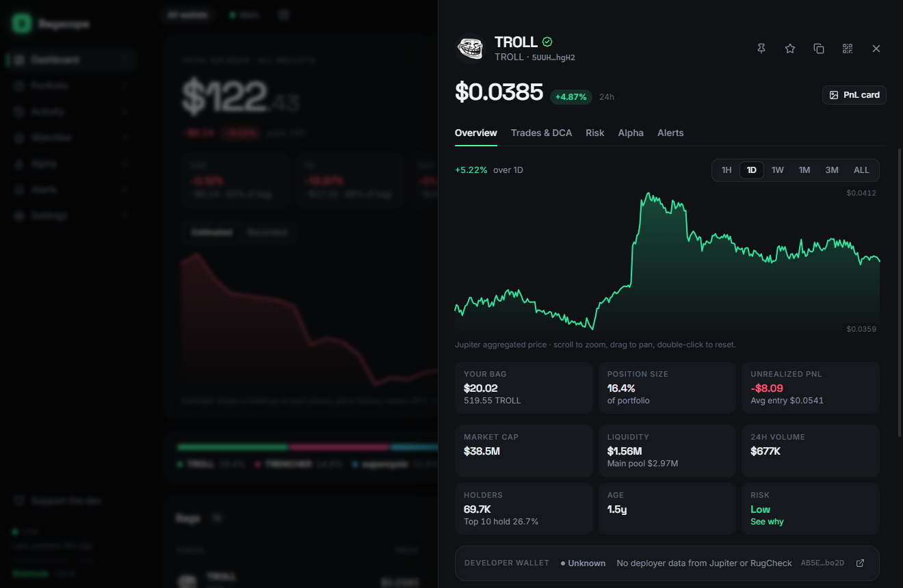The image size is (903, 588).
Task: Switch to the Overview tab
Action: [x=476, y=133]
